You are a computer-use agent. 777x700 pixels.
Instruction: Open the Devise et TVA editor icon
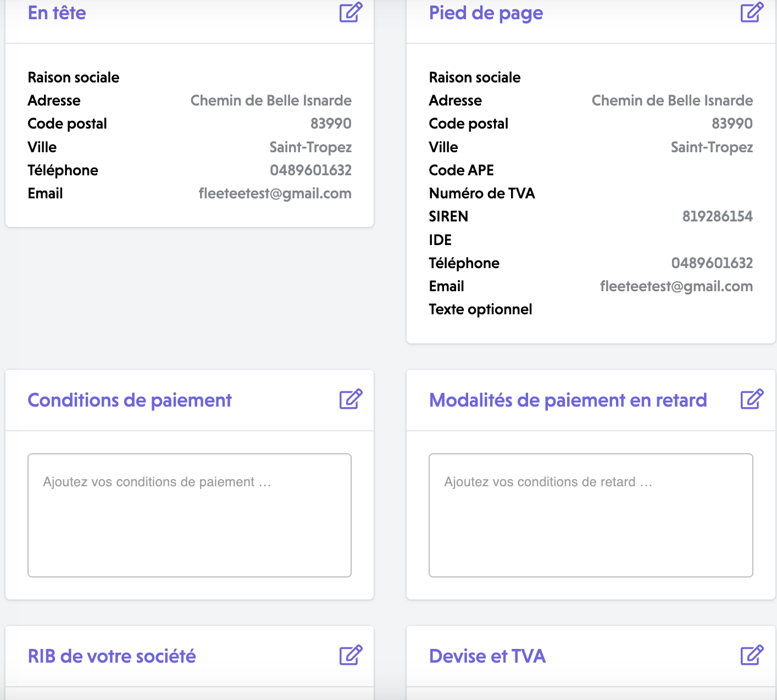point(752,655)
